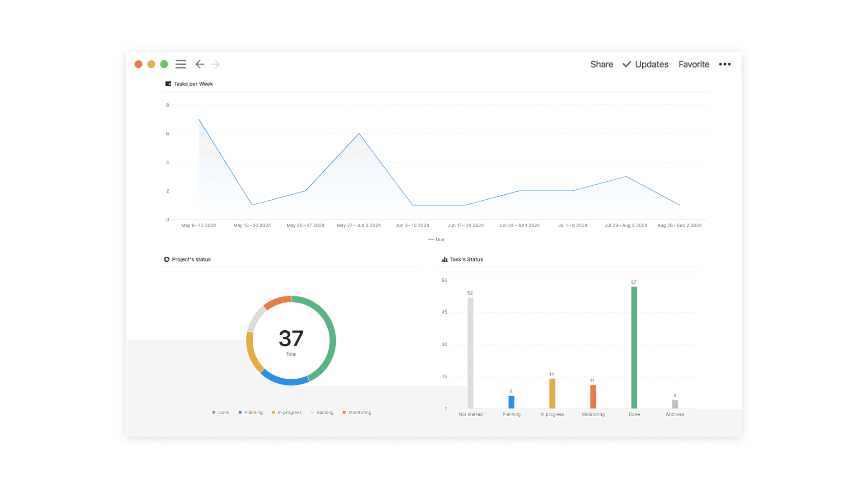Image resolution: width=868 pixels, height=488 pixels.
Task: Click the green Done donut segment
Action: click(x=332, y=334)
